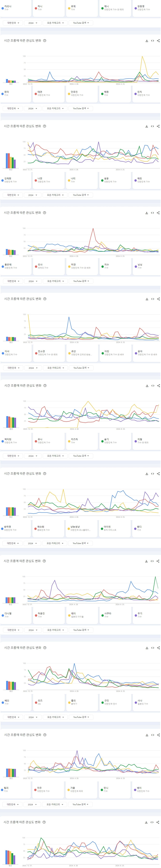Open help icon on 이서 group chart title
Viewport: 161px width, 868px height.
pyautogui.click(x=45, y=386)
